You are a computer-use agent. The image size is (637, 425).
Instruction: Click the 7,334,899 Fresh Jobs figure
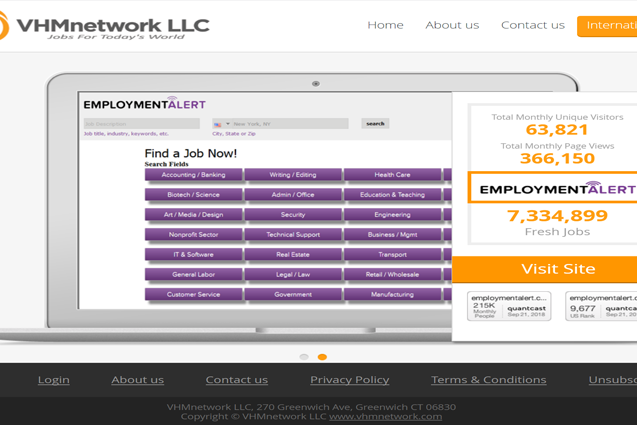point(557,215)
